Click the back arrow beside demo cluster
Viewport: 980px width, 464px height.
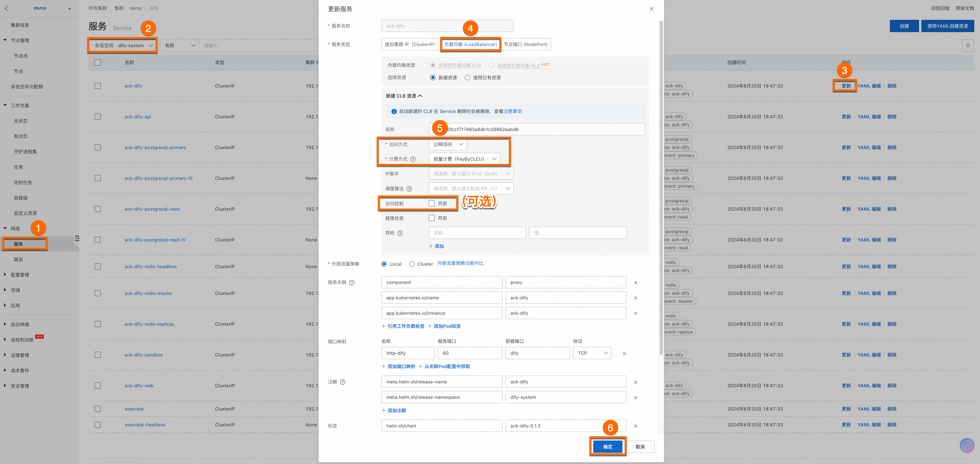(7, 8)
